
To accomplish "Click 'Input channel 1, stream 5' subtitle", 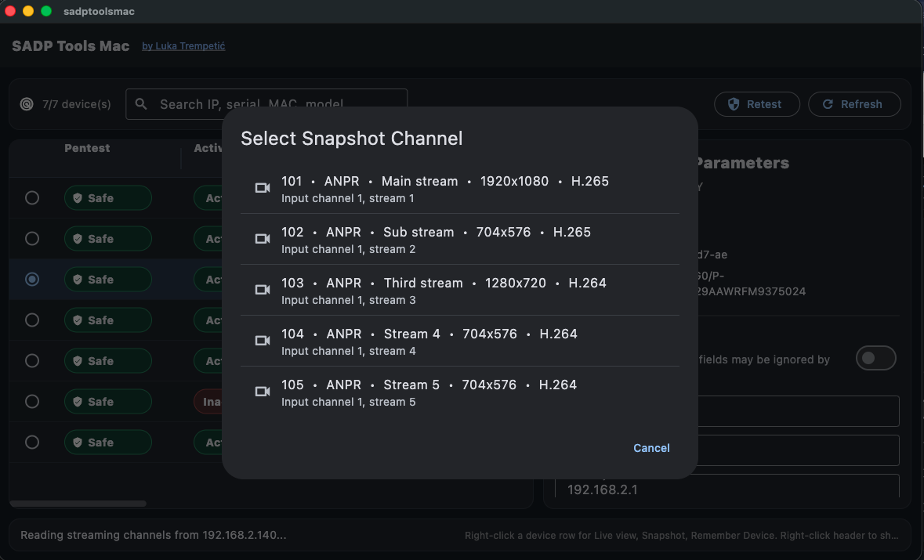I will click(x=348, y=403).
